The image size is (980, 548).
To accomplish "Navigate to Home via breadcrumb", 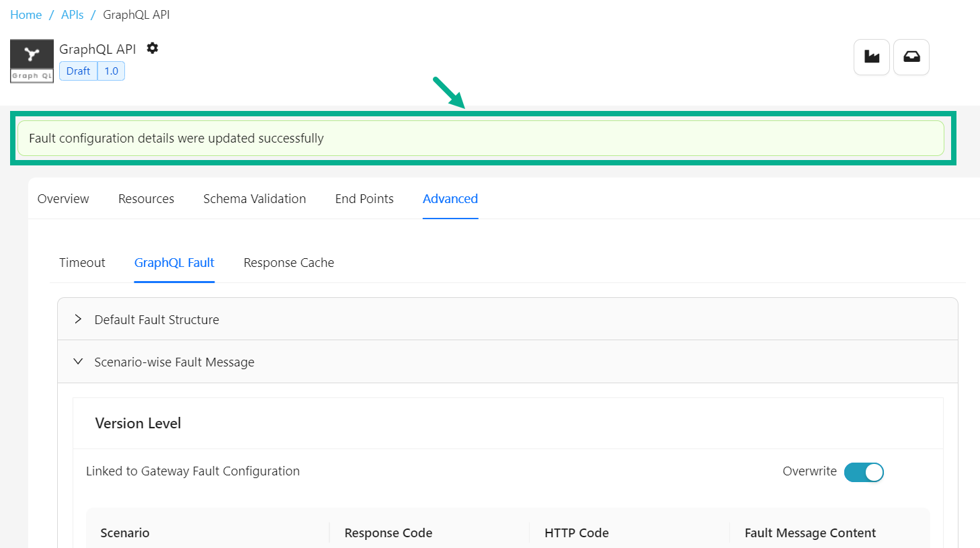I will [x=26, y=15].
